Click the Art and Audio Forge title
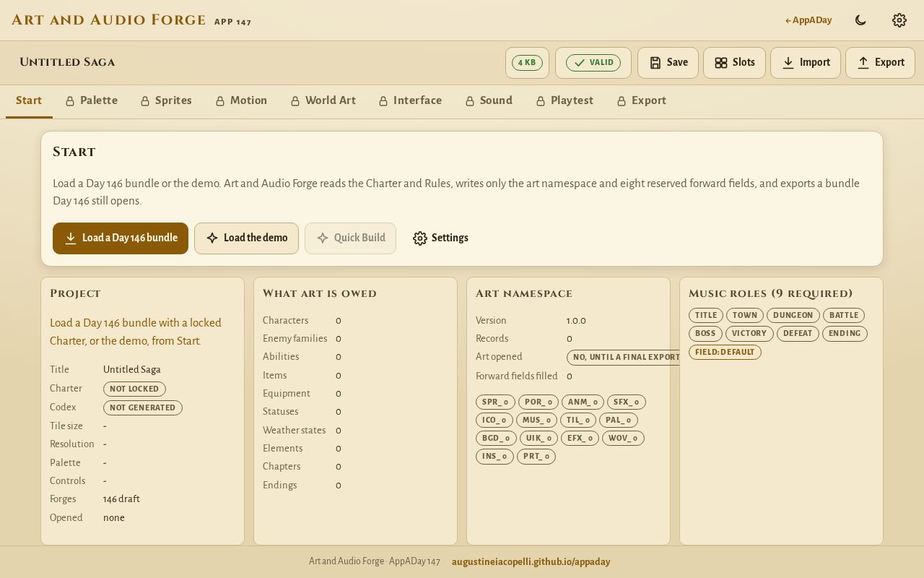 coord(108,20)
